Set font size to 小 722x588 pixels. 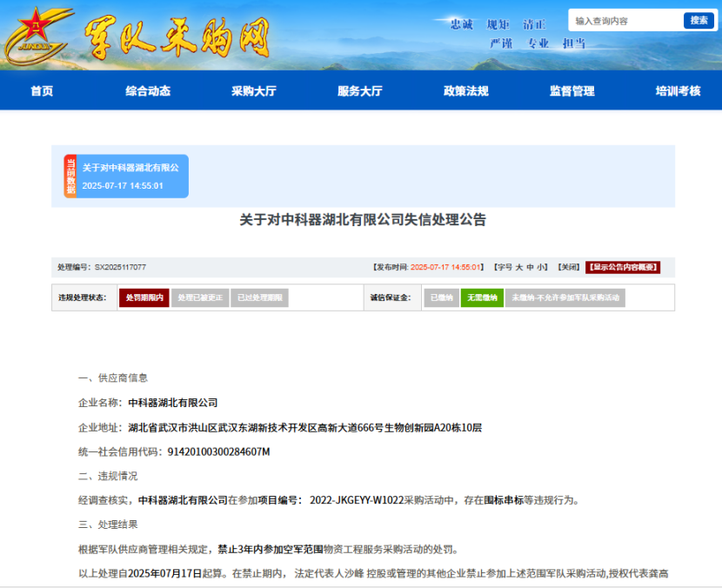point(540,267)
